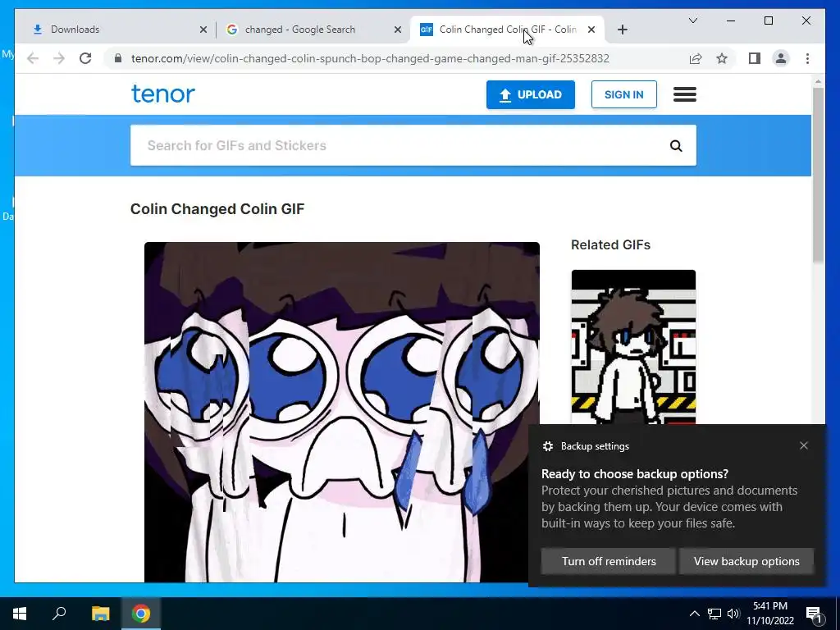Open the related GIF thumbnail of standing character
840x630 pixels.
[x=633, y=347]
